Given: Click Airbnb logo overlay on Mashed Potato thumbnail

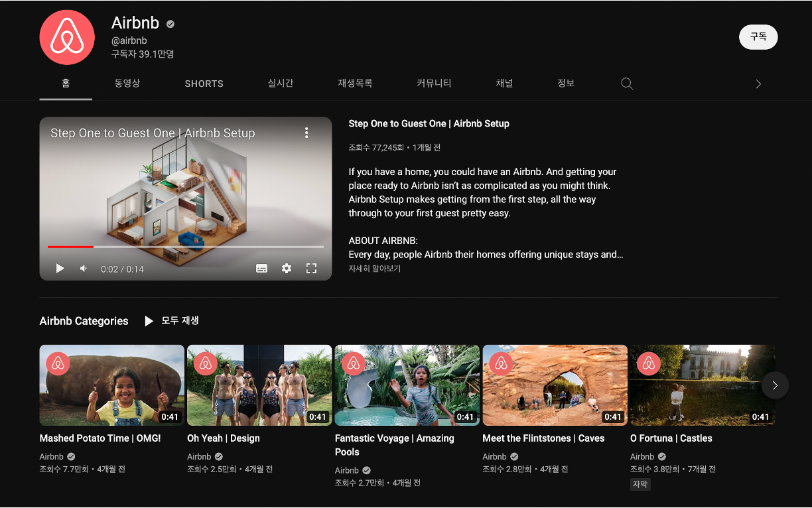Looking at the screenshot, I should point(58,363).
